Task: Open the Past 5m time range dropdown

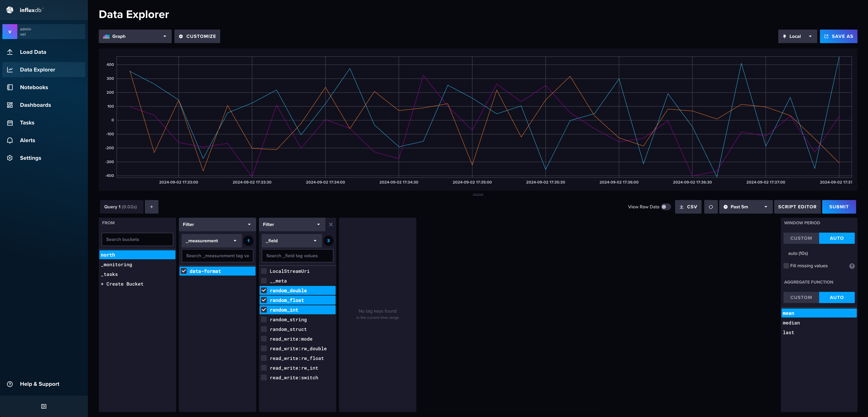Action: point(746,207)
